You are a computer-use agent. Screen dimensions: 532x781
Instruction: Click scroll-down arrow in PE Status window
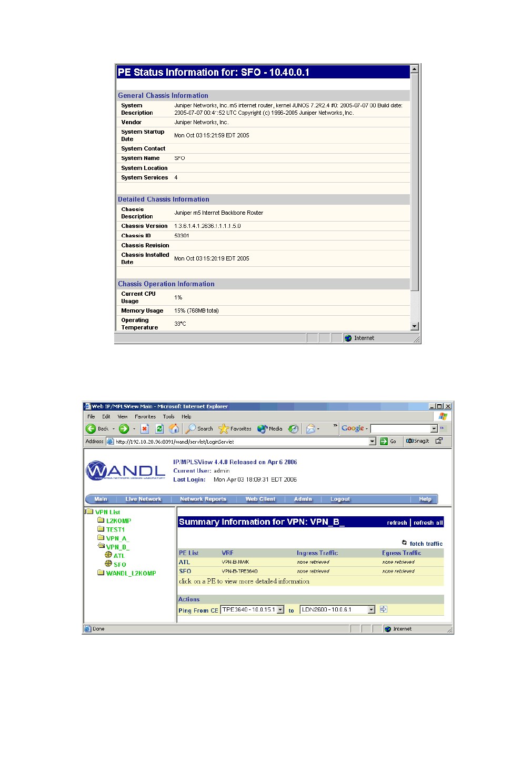[x=415, y=326]
